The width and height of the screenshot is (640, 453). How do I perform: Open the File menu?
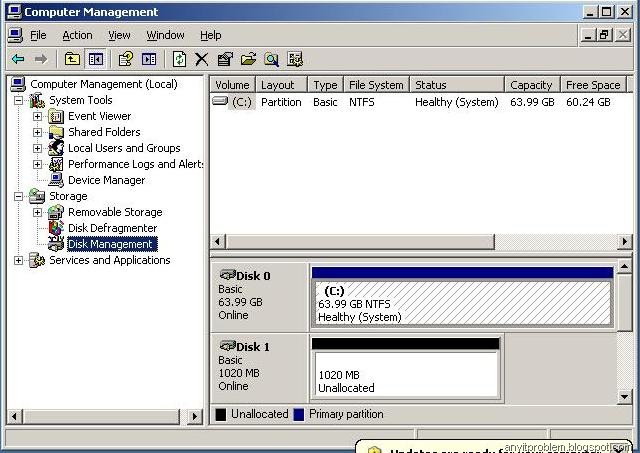(38, 36)
